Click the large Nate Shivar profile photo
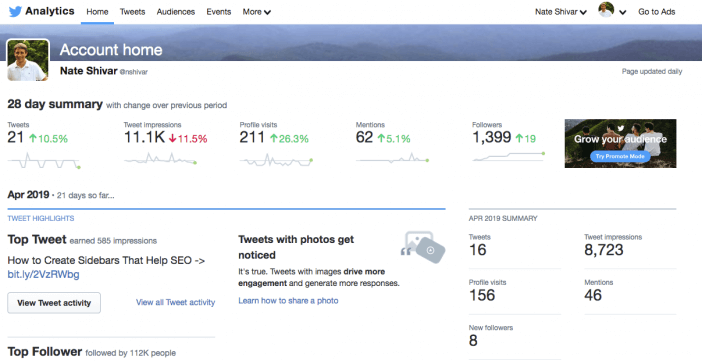This screenshot has width=702, height=361. click(x=28, y=60)
